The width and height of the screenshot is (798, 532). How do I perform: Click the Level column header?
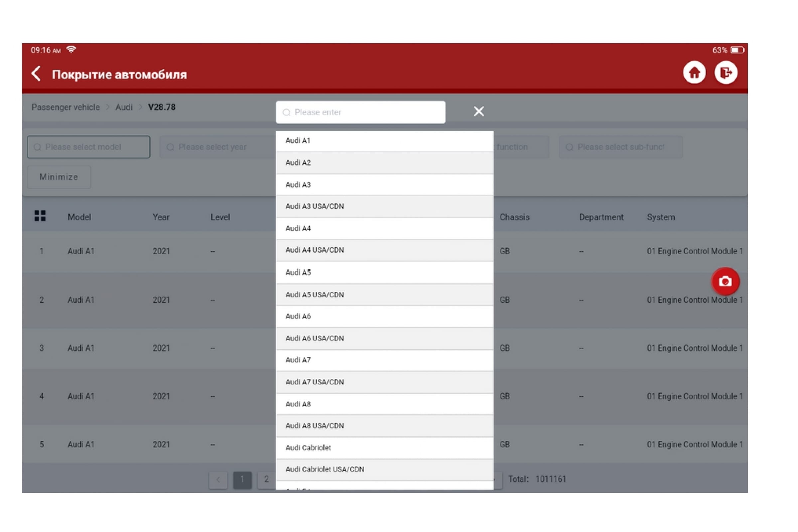click(220, 217)
